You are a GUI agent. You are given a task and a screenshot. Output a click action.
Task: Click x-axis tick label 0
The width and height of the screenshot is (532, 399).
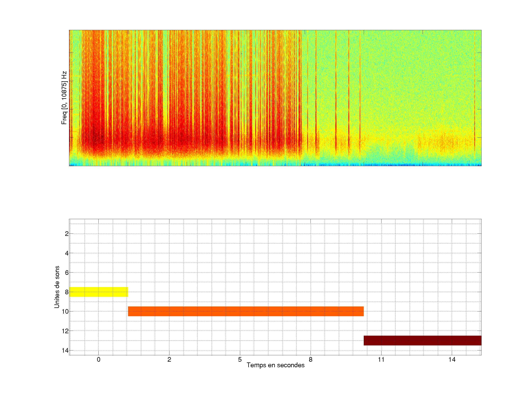point(98,359)
